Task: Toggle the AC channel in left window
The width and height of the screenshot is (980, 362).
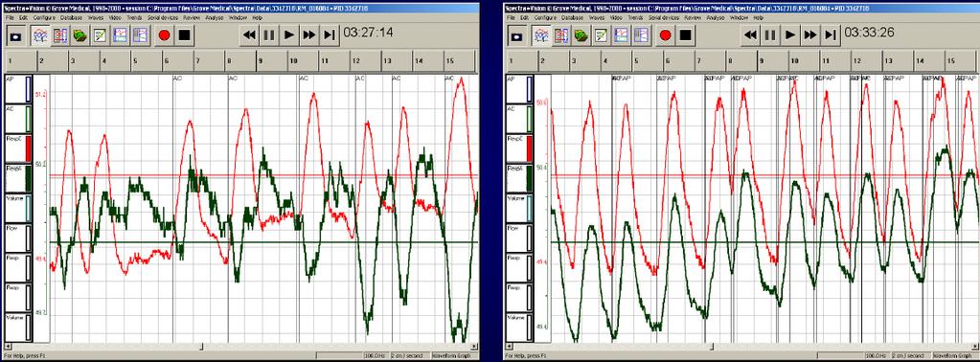Action: (17, 119)
